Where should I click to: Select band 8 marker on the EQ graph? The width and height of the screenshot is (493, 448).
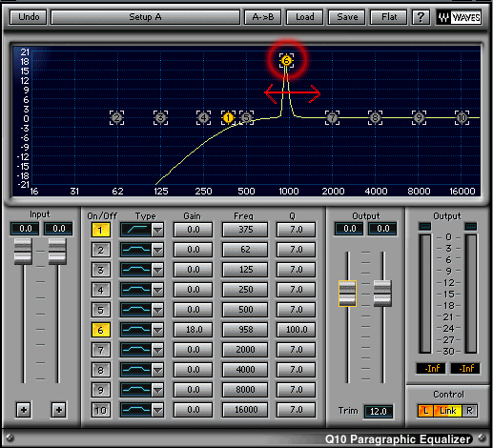click(376, 118)
